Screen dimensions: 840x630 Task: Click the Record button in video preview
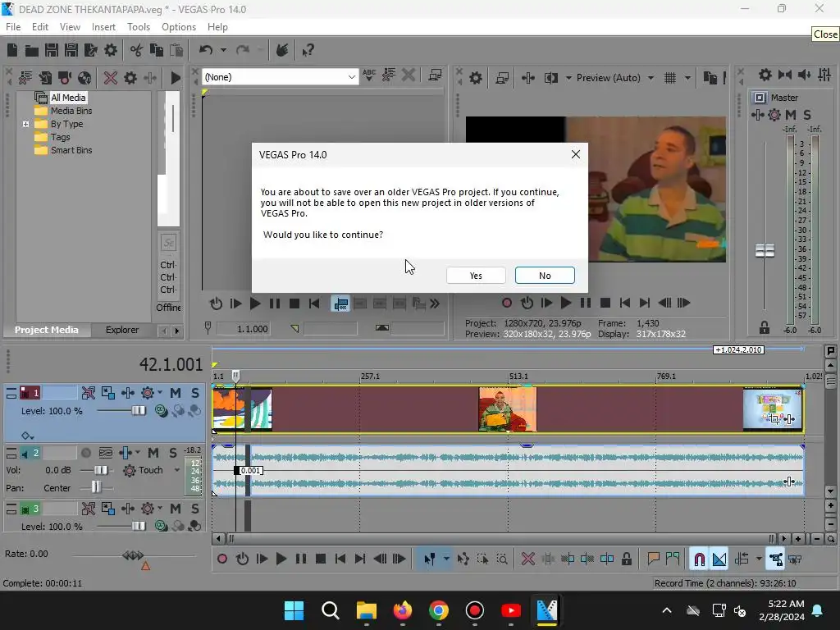507,303
